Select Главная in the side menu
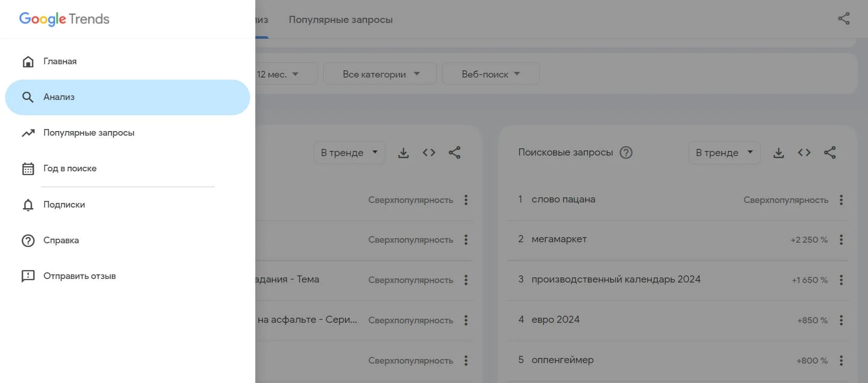The image size is (868, 383). click(60, 61)
